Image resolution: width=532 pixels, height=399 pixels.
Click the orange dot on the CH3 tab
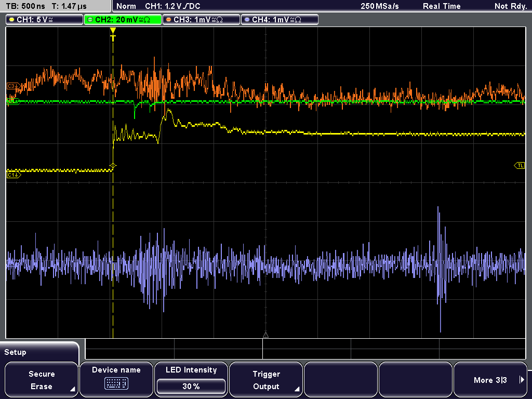[x=169, y=20]
